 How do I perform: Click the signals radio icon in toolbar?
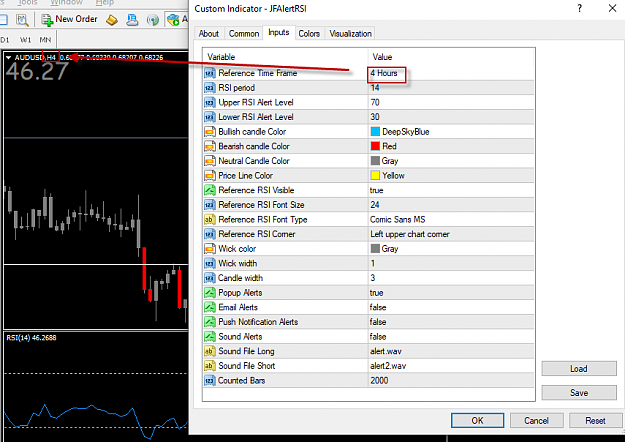click(x=153, y=20)
